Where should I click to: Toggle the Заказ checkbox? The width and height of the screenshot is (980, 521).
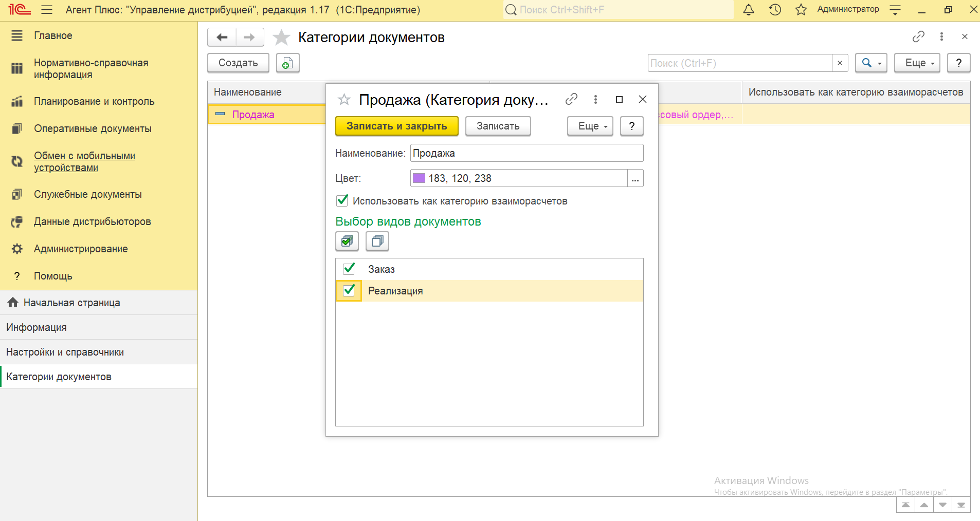(x=349, y=269)
